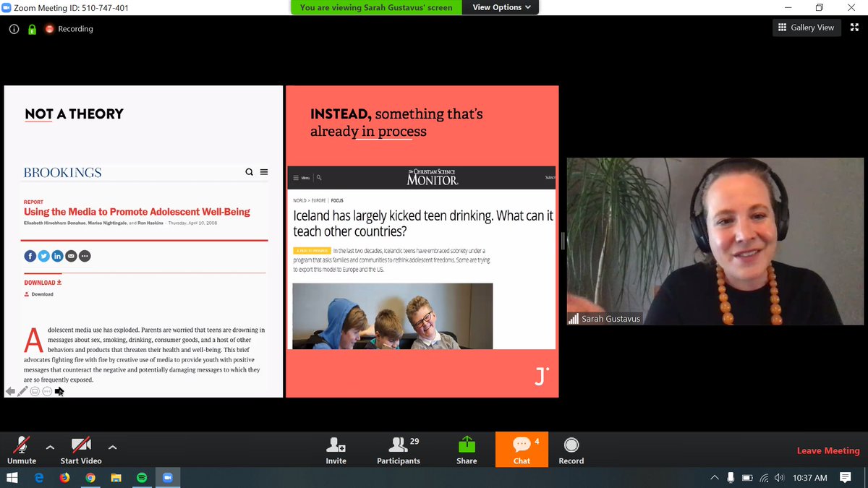Open the Brookings hamburger menu
Image resolution: width=868 pixels, height=488 pixels.
coord(264,172)
